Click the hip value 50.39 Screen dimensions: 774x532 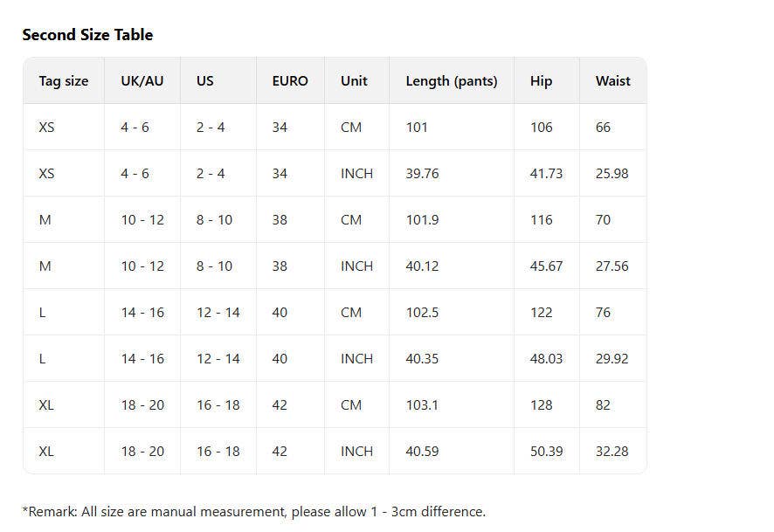(x=546, y=452)
